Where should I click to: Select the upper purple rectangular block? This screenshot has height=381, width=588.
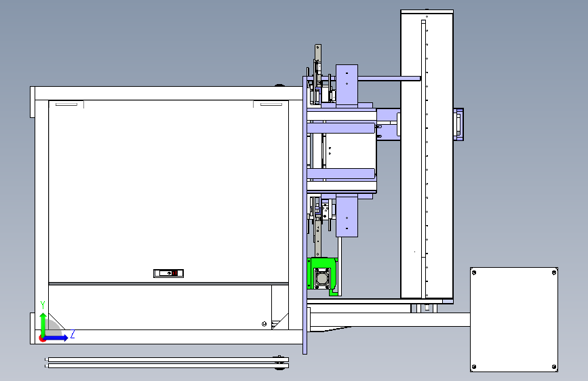[347, 85]
